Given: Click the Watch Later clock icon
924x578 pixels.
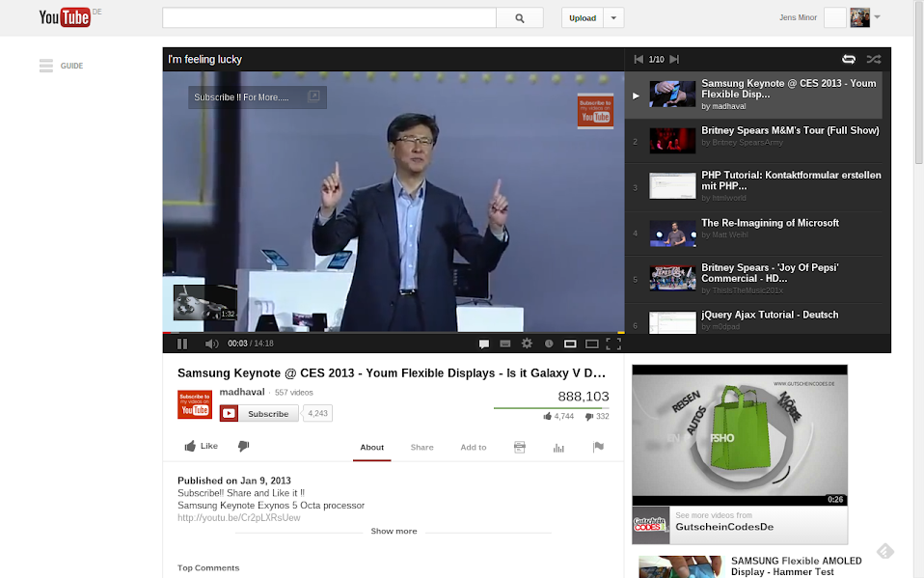Looking at the screenshot, I should pos(549,344).
